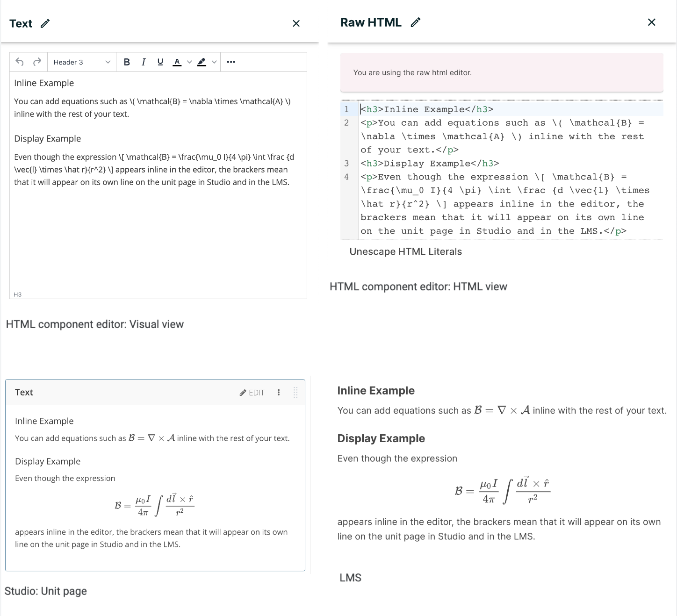This screenshot has height=616, width=677.
Task: Click the H3 element breadcrumb in the status bar
Action: 17,294
